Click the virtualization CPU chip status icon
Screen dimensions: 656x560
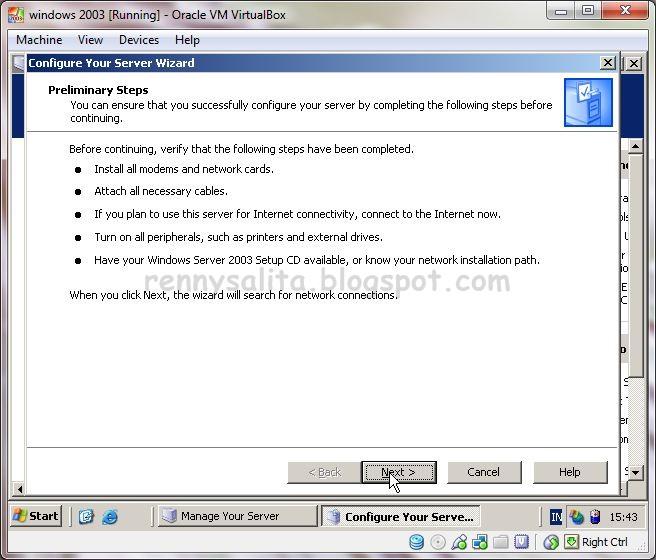point(521,542)
